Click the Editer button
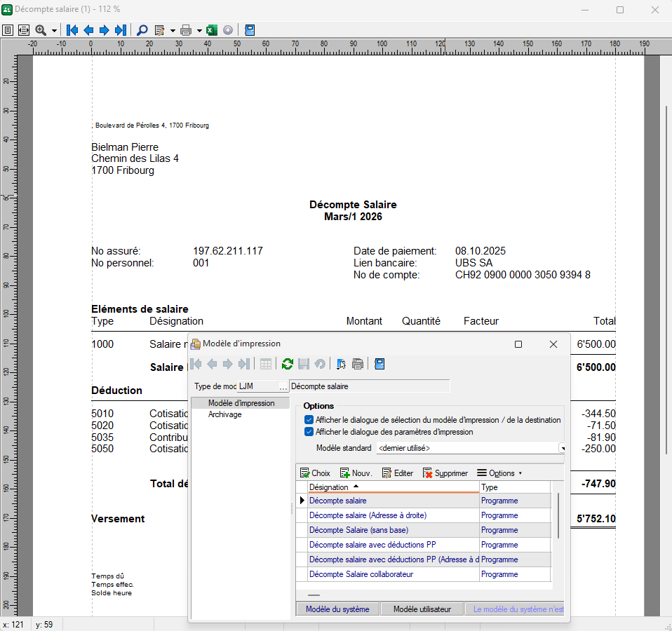This screenshot has height=631, width=672. coord(397,473)
